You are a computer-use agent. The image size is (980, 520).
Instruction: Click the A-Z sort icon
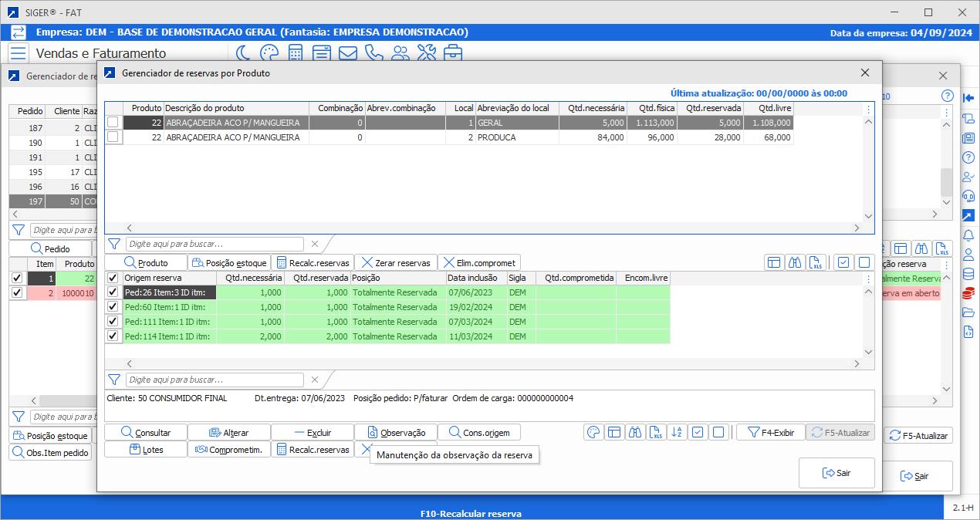[677, 433]
